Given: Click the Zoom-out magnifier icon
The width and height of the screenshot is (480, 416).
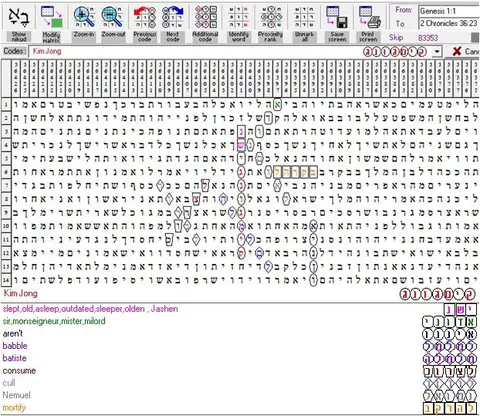Looking at the screenshot, I should (x=112, y=17).
